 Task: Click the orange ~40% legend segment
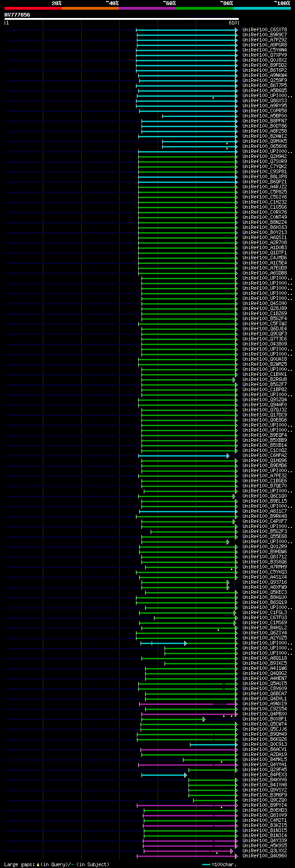[x=90, y=8]
